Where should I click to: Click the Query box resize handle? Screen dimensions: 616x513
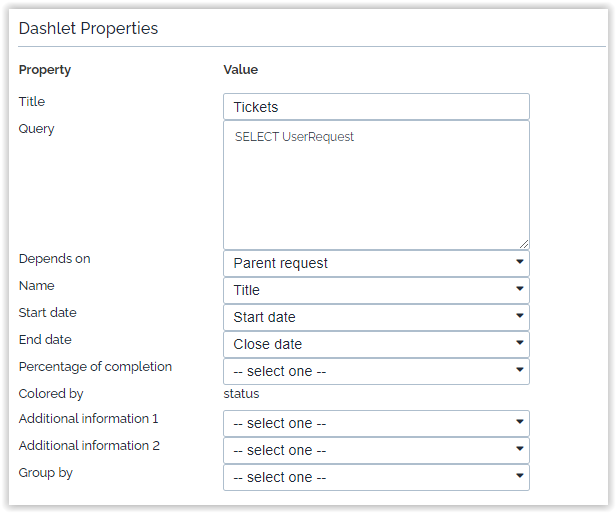[x=523, y=243]
